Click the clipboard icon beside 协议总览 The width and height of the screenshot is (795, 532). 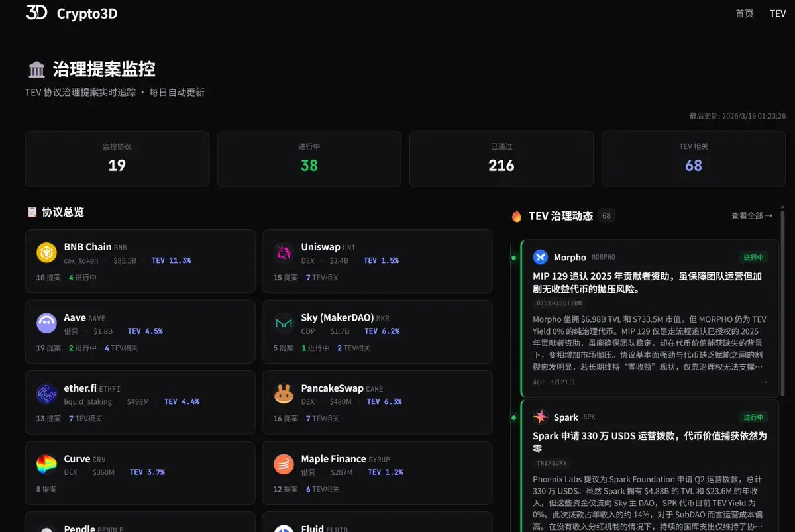point(32,212)
